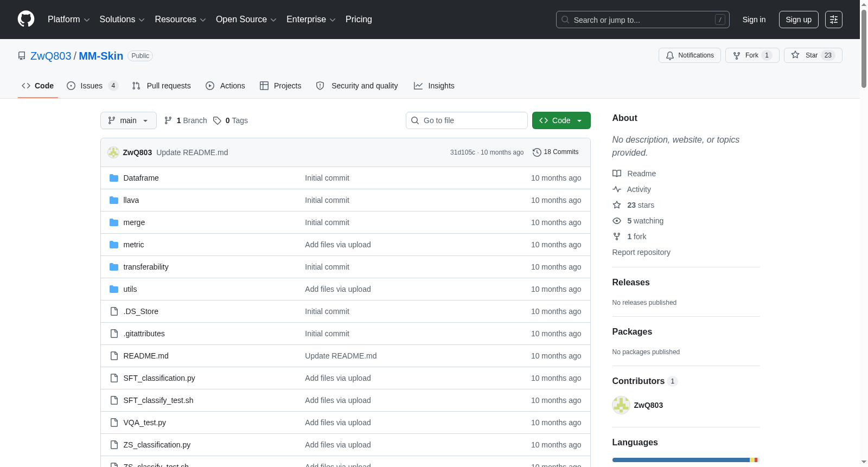Click the stars icon next to 23 stars
The width and height of the screenshot is (868, 467).
coord(617,205)
